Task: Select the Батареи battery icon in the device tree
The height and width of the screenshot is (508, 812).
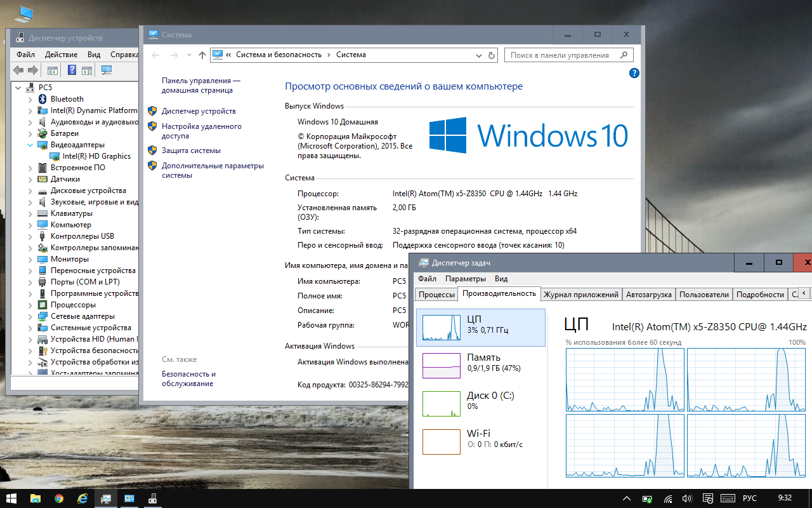Action: click(43, 133)
